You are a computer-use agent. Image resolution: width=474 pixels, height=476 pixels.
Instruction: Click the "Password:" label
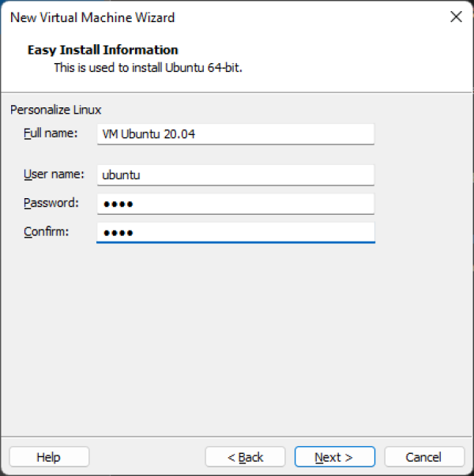coord(51,203)
